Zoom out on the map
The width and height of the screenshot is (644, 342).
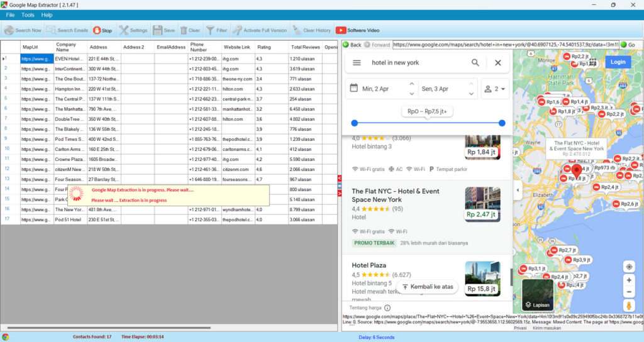[x=629, y=292]
